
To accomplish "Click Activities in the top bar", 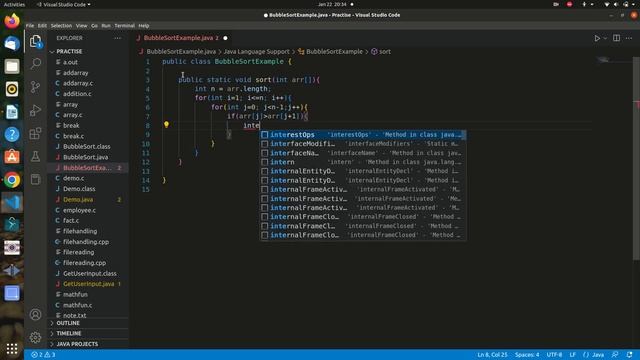I will [14, 4].
